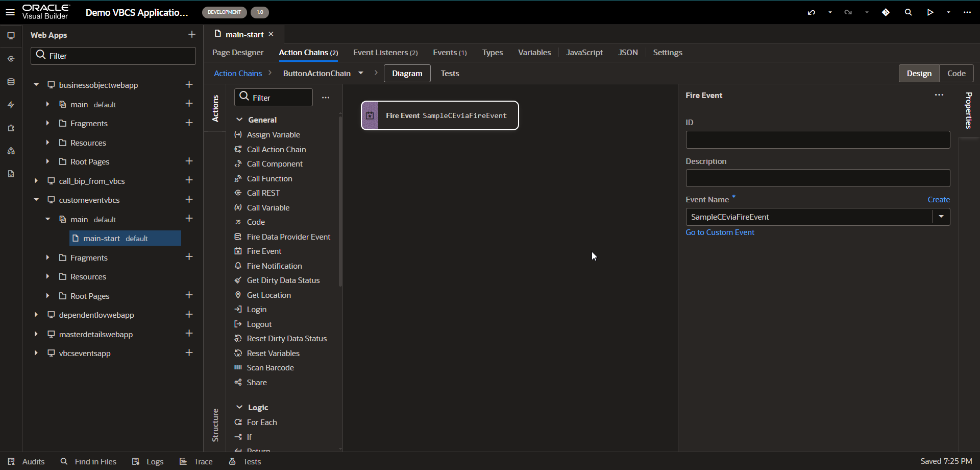The image size is (980, 470).
Task: Open the JSON tab
Action: pos(628,53)
